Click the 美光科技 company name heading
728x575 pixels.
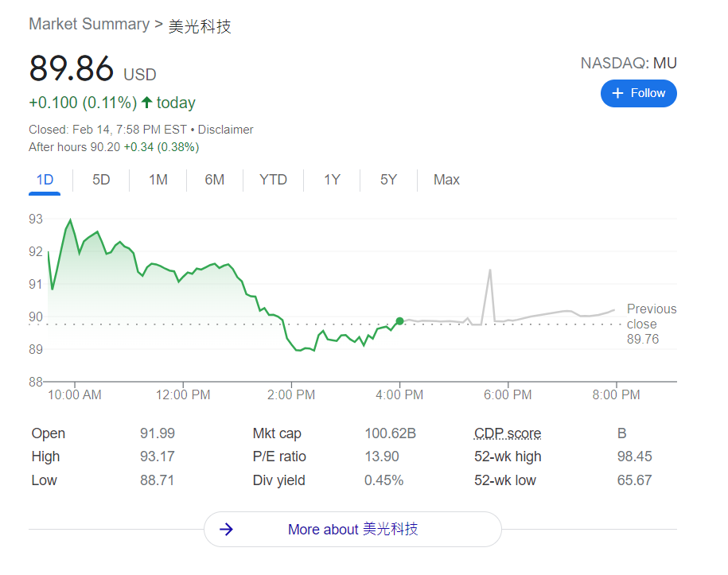tap(200, 25)
